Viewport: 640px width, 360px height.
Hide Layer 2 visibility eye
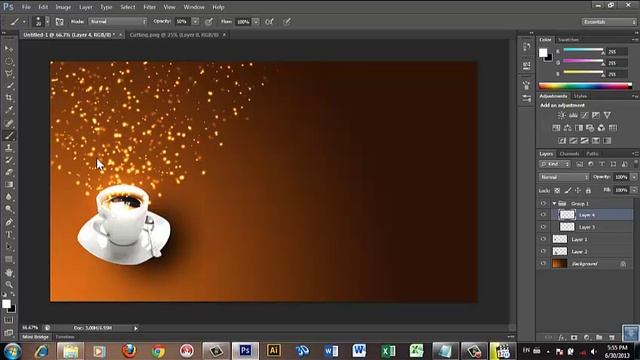click(x=543, y=251)
